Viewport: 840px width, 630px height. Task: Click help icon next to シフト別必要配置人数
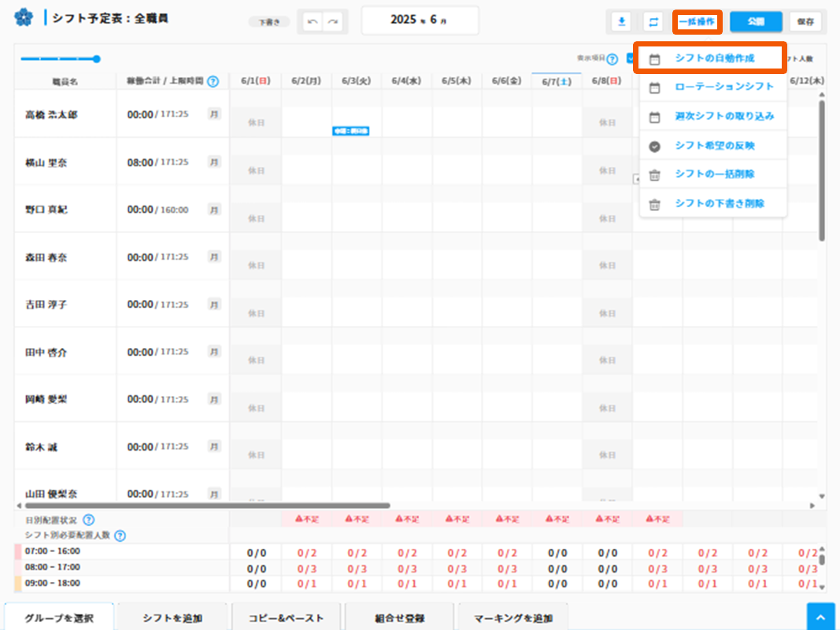click(120, 535)
